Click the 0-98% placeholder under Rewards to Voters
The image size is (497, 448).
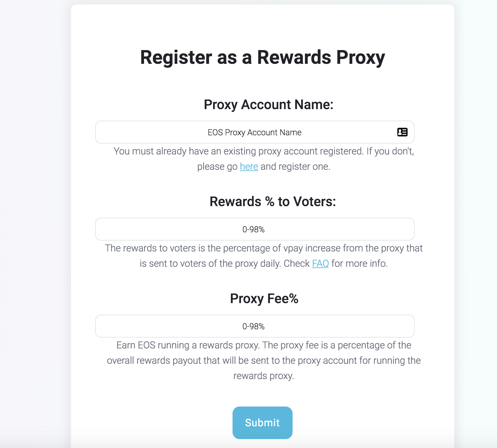pos(253,229)
